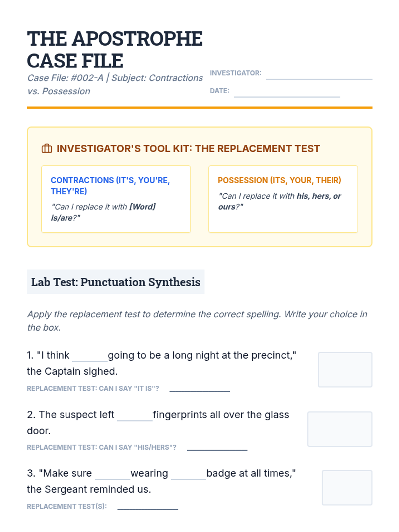399x532 pixels.
Task: Click the "Apply the replacement test" instructions
Action: point(197,321)
